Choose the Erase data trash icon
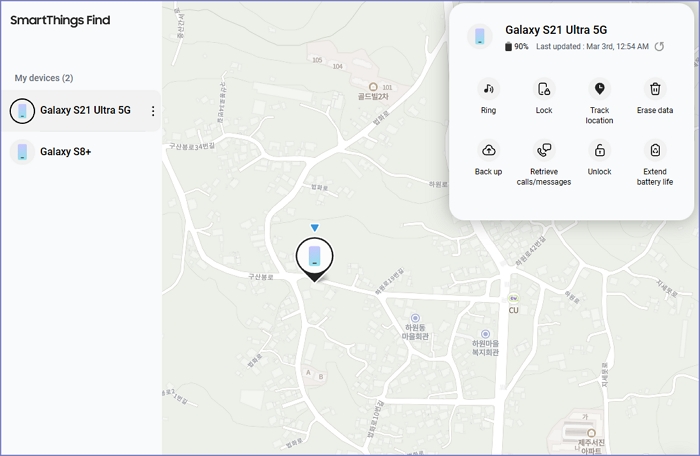 coord(655,89)
